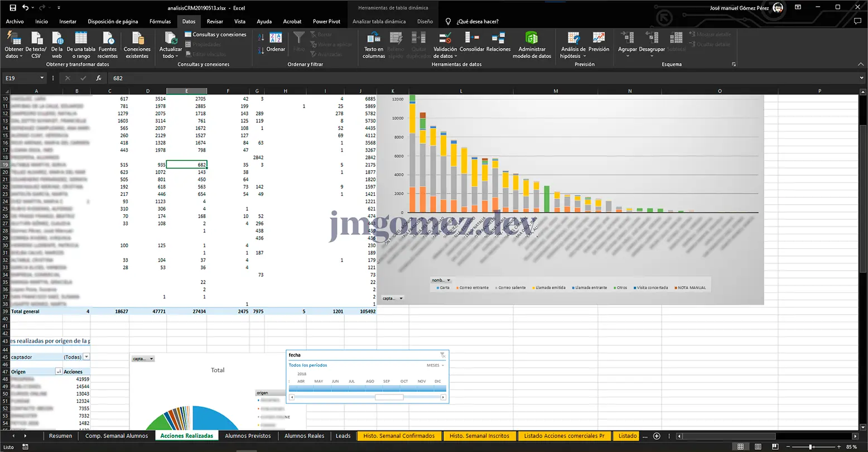Add a new sheet with plus button
Screen dimensions: 868x452
click(657, 436)
